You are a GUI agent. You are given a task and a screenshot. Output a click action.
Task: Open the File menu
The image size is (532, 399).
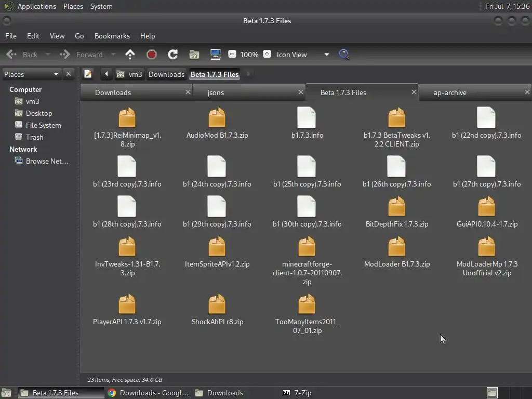pos(10,36)
